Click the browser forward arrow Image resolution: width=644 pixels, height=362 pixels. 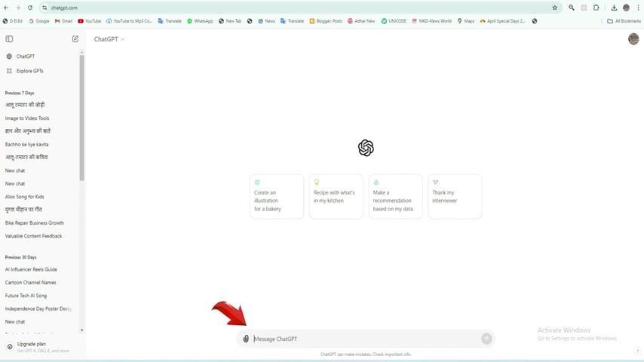17,8
